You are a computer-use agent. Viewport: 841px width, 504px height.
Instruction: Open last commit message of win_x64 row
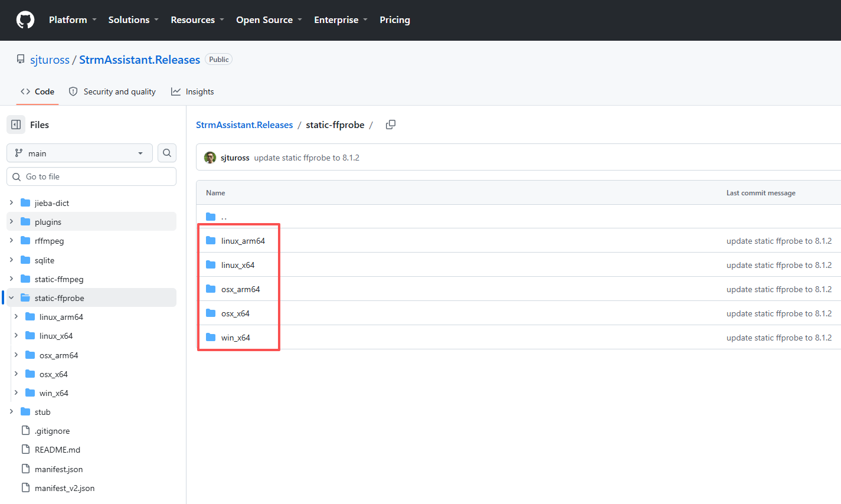coord(779,338)
